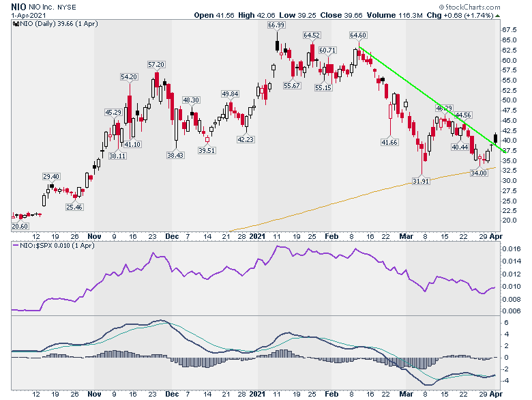The width and height of the screenshot is (532, 400).
Task: Click 'Feb' on the price chart date axis
Action: click(331, 236)
